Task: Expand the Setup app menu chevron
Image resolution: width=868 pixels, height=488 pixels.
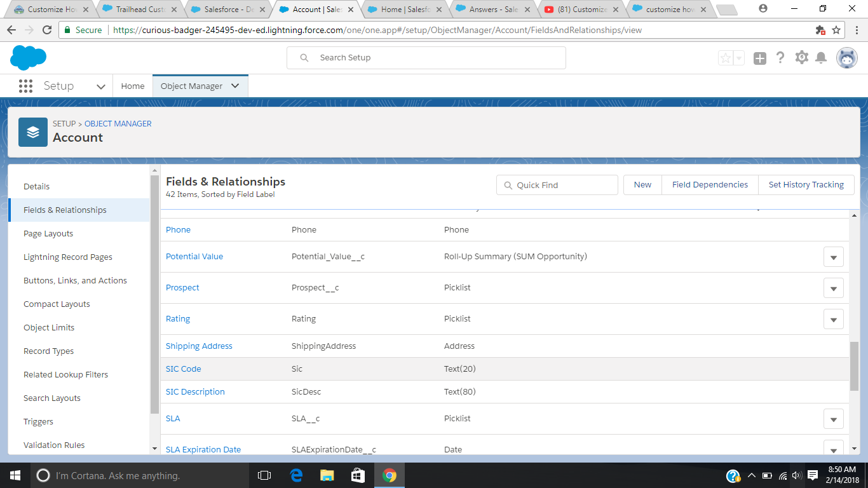Action: click(100, 86)
